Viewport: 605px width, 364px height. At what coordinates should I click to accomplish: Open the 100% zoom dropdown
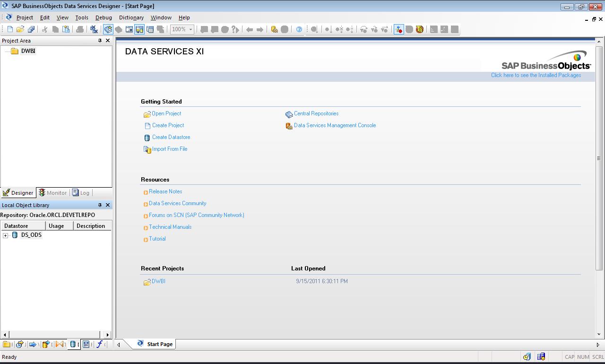[190, 29]
